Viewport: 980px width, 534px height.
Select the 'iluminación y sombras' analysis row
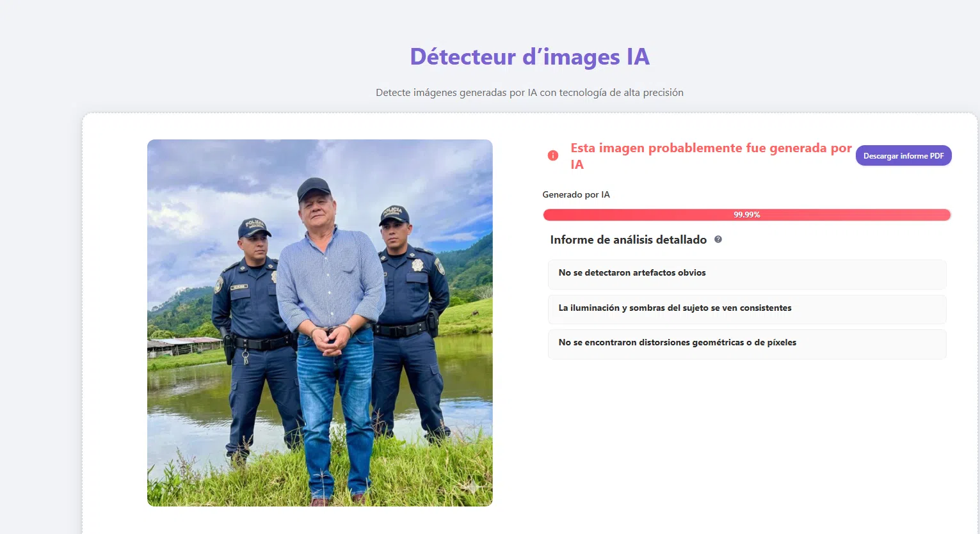[x=746, y=308]
